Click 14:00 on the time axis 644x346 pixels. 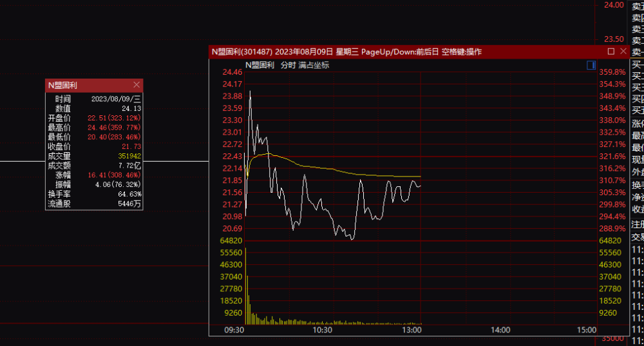coord(500,330)
